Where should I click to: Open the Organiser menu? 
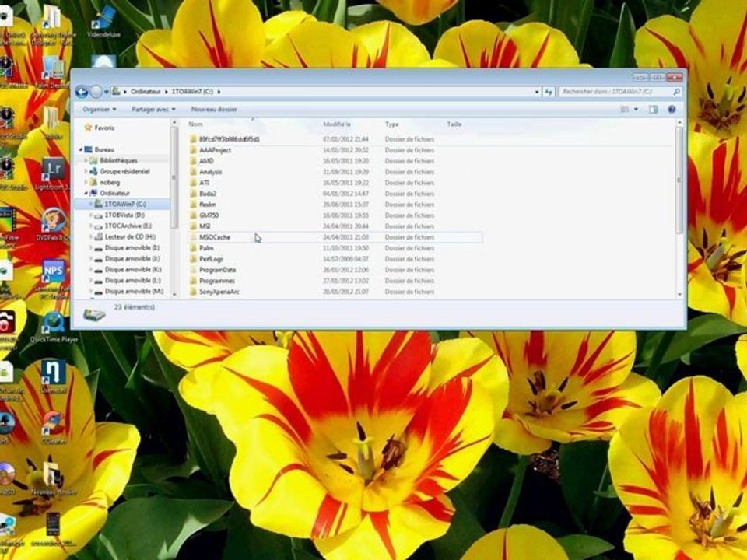pos(99,110)
